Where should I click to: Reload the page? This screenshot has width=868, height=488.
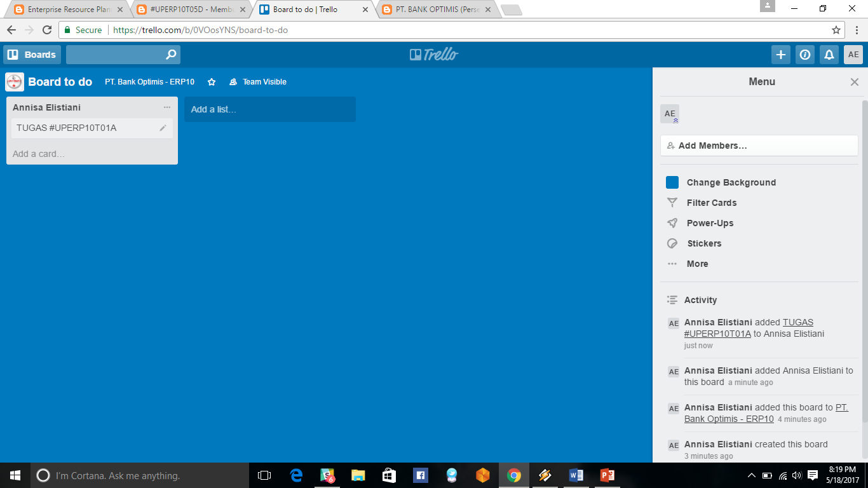[x=47, y=30]
